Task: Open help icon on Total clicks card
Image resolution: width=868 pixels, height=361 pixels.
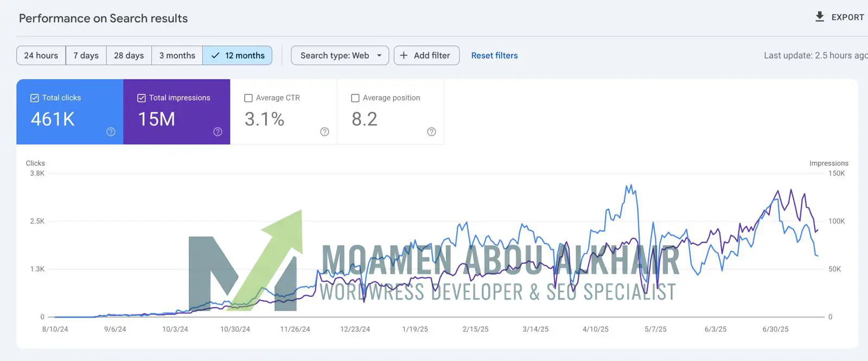Action: click(111, 132)
